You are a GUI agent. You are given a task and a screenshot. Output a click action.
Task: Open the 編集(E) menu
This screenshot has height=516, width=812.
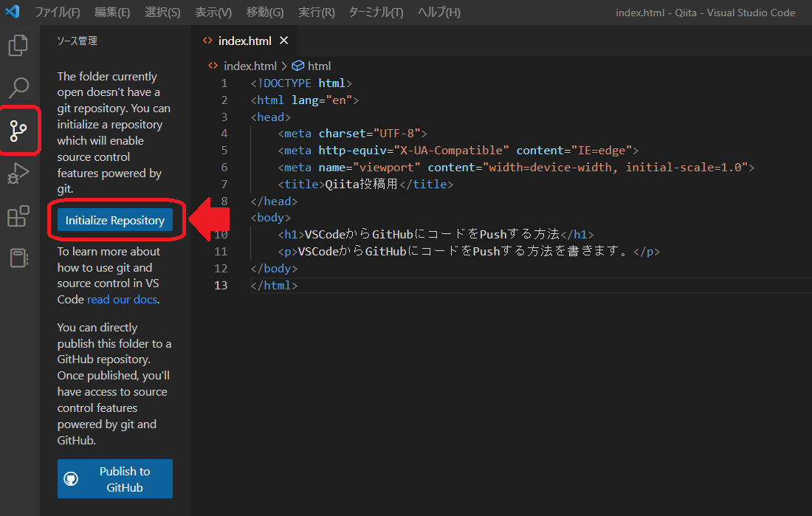click(112, 12)
